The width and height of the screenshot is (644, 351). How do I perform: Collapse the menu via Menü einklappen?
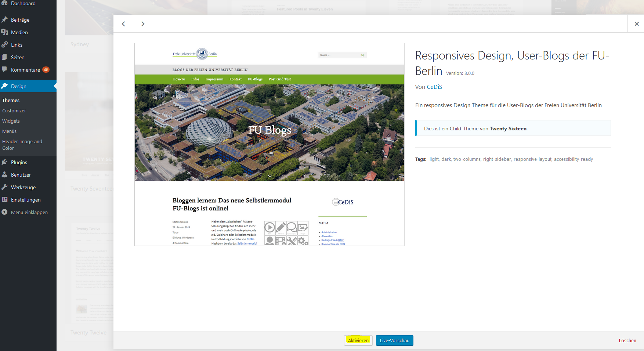pos(29,212)
